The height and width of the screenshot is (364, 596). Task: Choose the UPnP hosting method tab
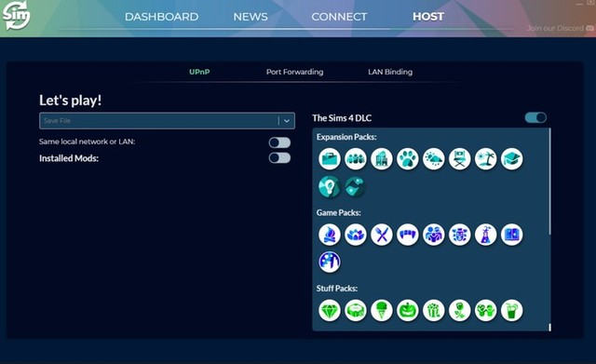coord(199,72)
